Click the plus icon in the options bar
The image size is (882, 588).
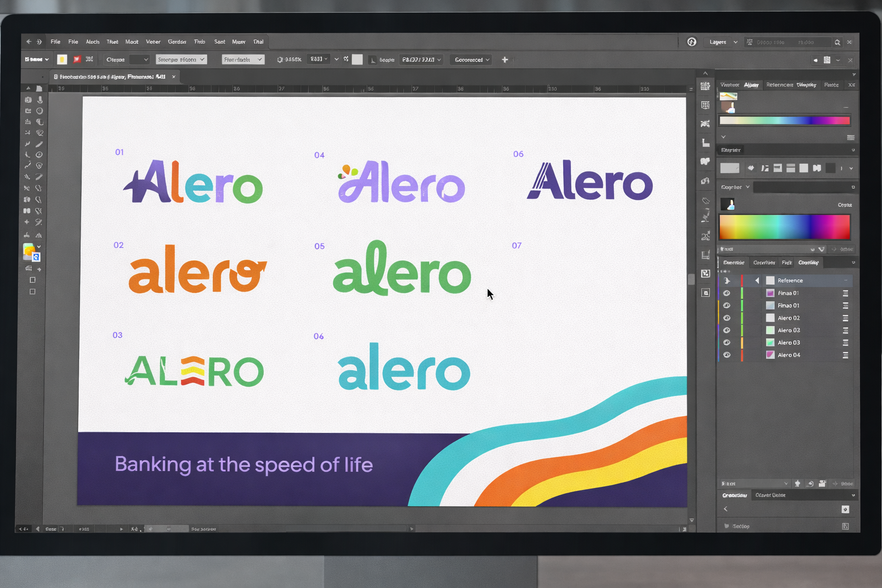505,60
